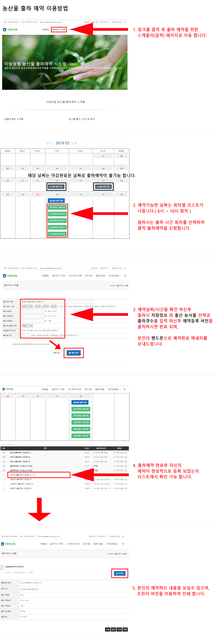Open 나의 예약 리스트 in form page header
Viewport: 215px width, 644px height.
click(75, 275)
